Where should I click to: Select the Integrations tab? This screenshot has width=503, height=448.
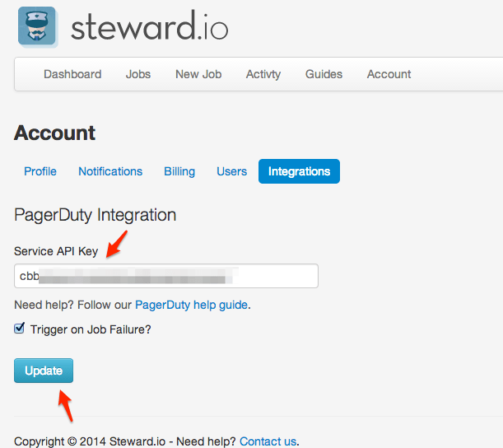click(299, 171)
